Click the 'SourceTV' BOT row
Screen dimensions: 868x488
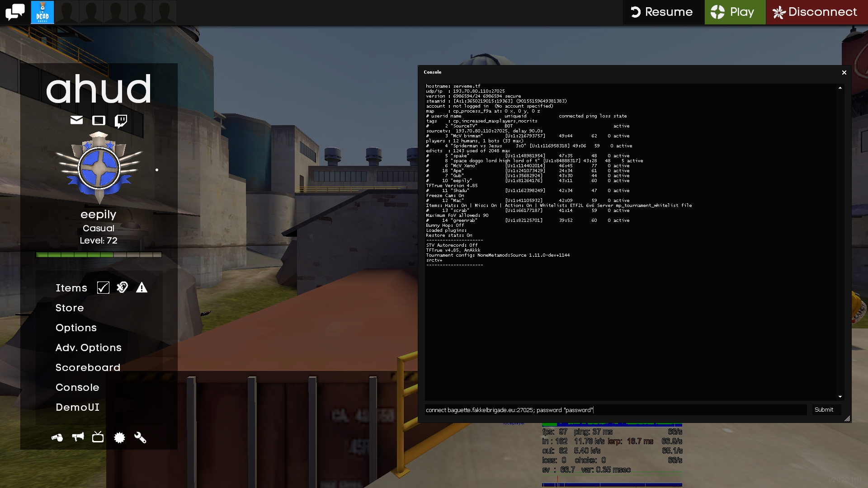pyautogui.click(x=528, y=126)
